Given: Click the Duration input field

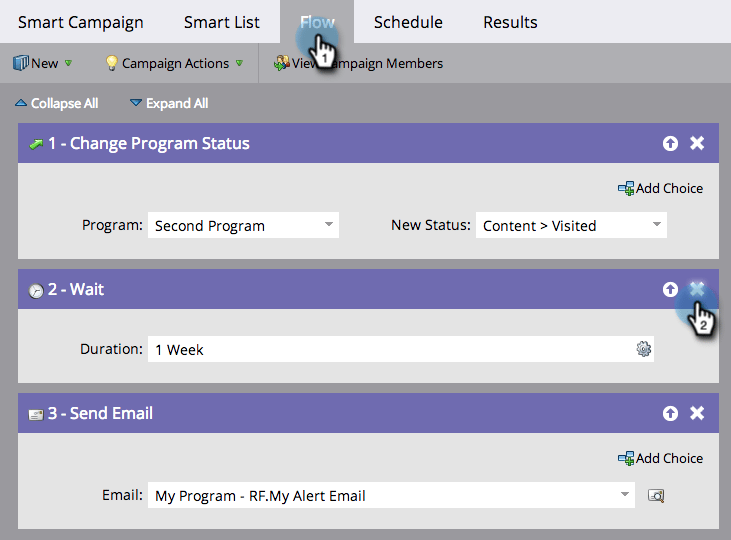Looking at the screenshot, I should (390, 349).
